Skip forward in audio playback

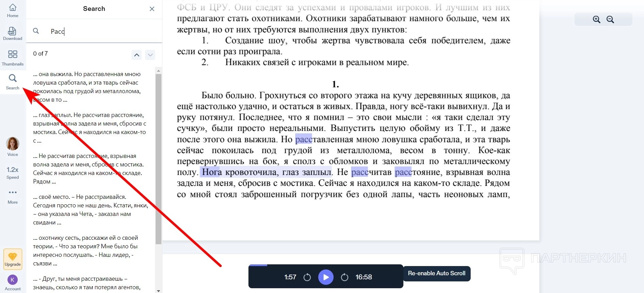click(x=345, y=277)
